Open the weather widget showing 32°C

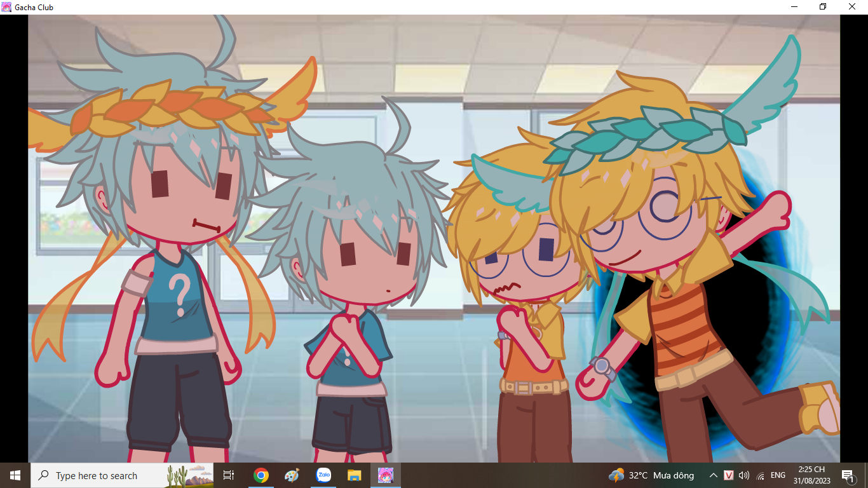tap(651, 475)
